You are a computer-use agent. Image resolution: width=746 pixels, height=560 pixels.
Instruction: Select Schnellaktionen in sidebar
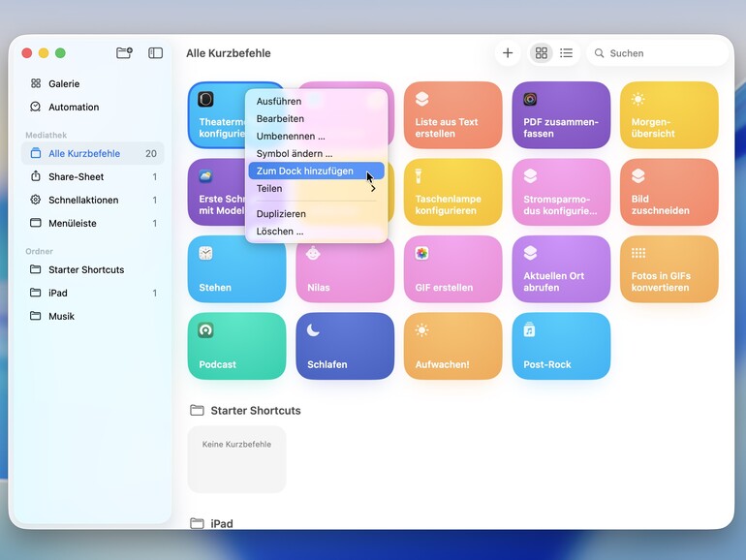pyautogui.click(x=93, y=201)
